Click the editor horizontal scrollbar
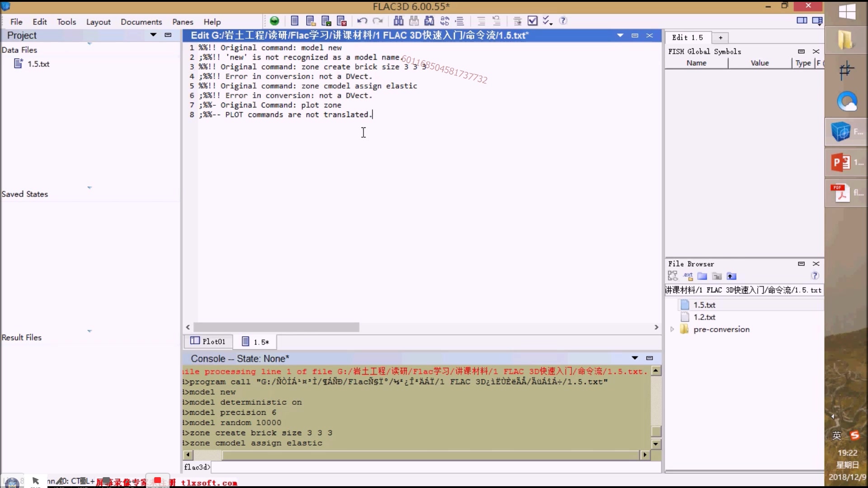This screenshot has width=868, height=488. [x=276, y=327]
